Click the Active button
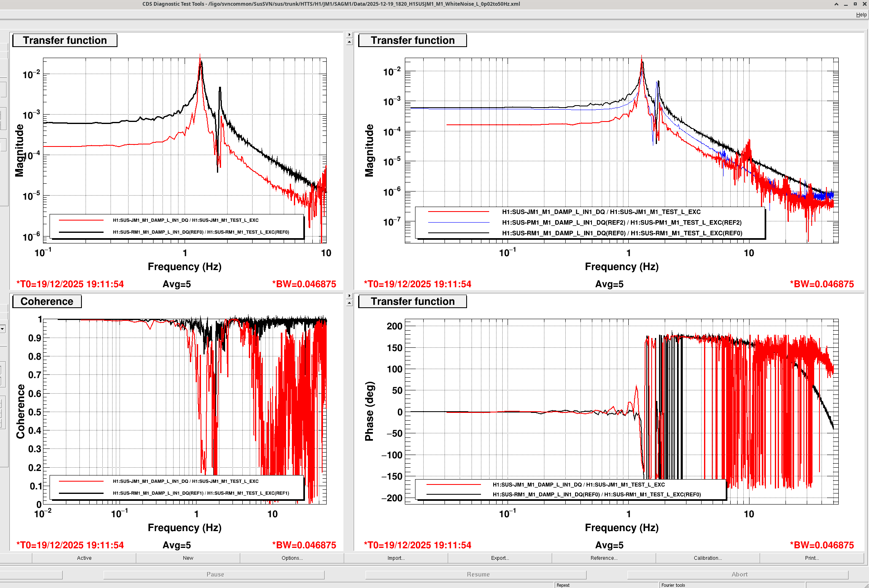The width and height of the screenshot is (869, 588). pyautogui.click(x=84, y=558)
